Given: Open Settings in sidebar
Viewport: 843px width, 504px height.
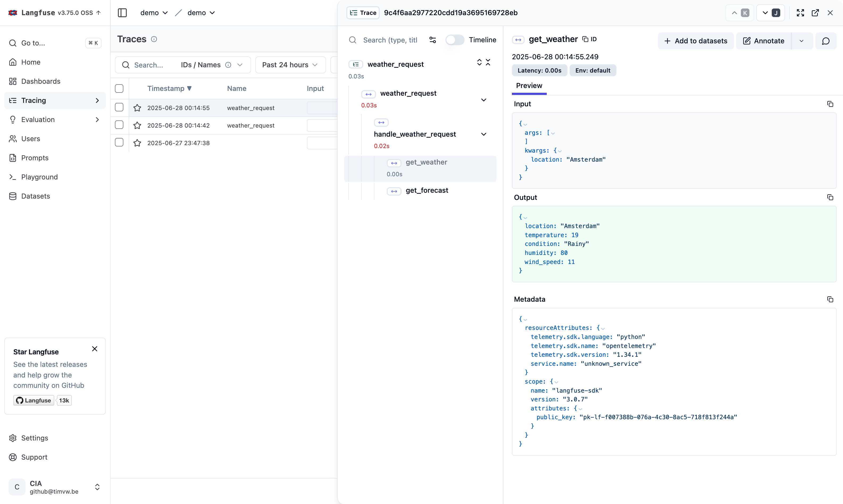Looking at the screenshot, I should coord(55,438).
